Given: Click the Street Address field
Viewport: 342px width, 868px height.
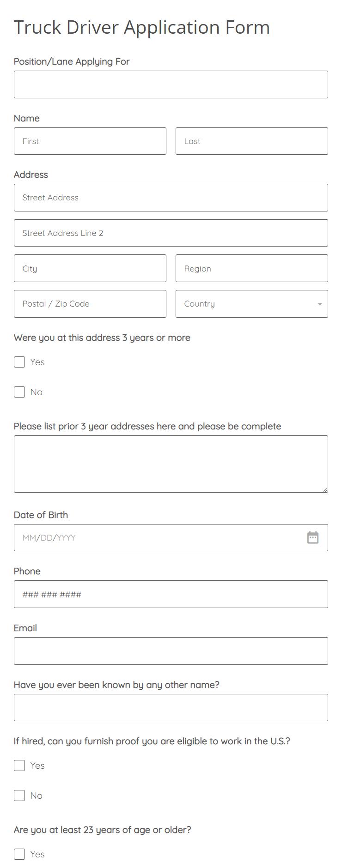Looking at the screenshot, I should tap(171, 197).
